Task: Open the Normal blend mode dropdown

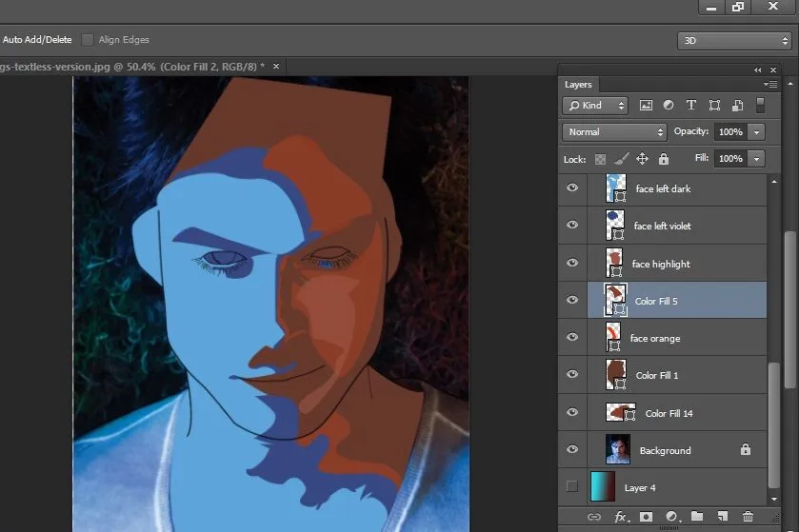Action: click(614, 132)
